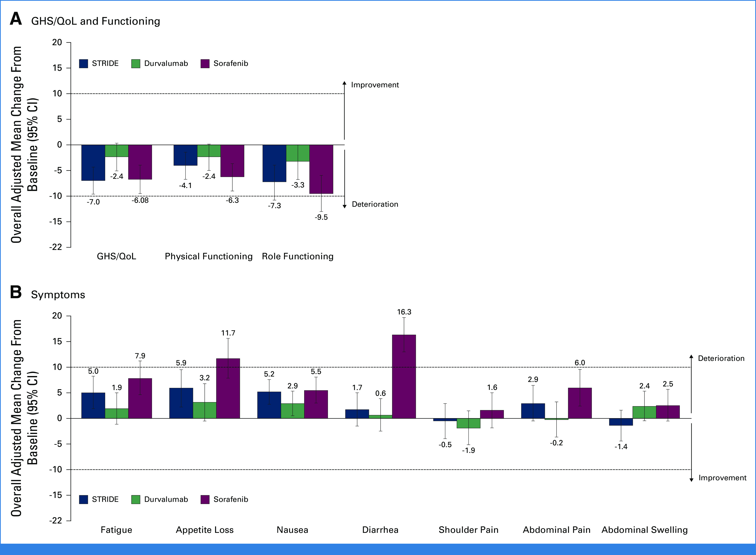Viewport: 756px width, 555px height.
Task: Click the '-7.0' value under GHS/QoL
Action: [x=93, y=202]
